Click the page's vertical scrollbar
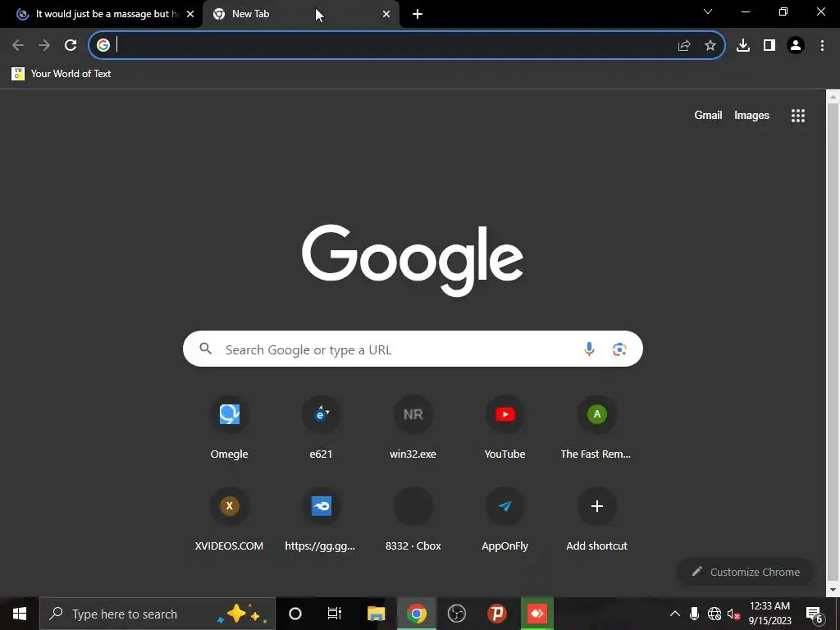This screenshot has height=630, width=840. [833, 342]
